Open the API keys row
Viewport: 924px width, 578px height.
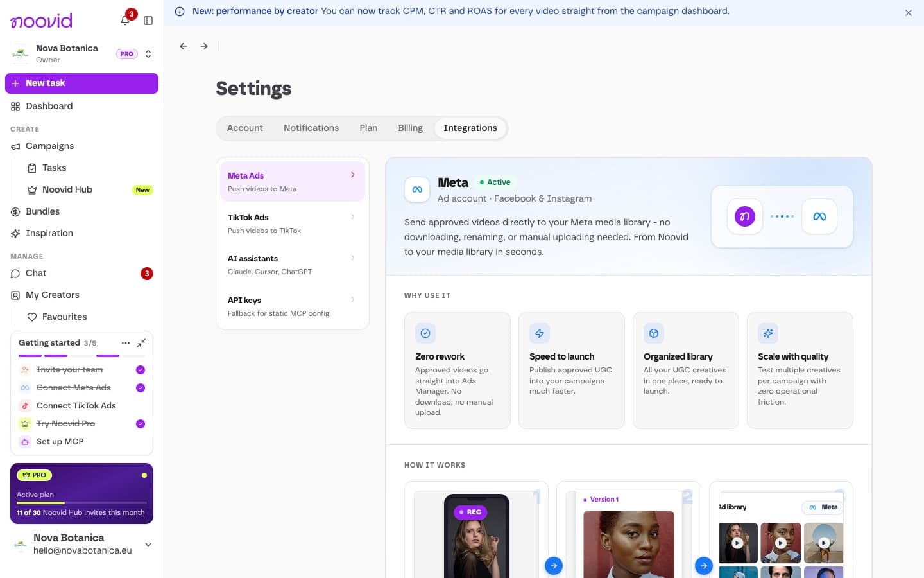point(293,306)
